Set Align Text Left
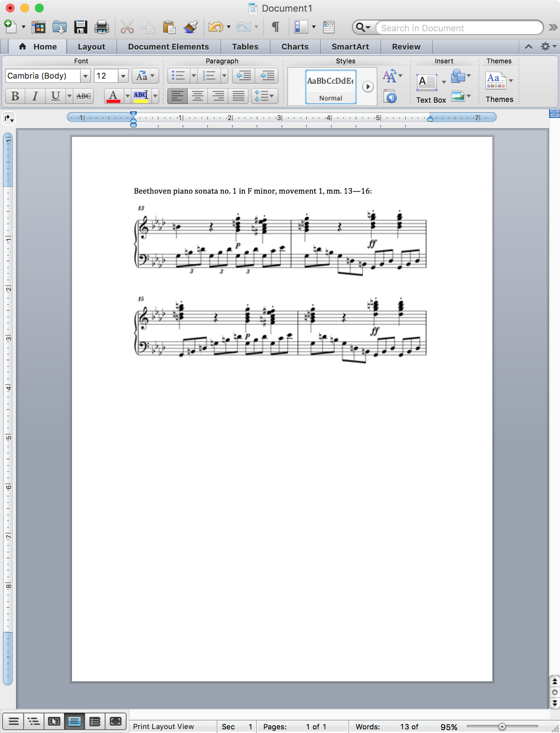560x733 pixels. [x=177, y=96]
